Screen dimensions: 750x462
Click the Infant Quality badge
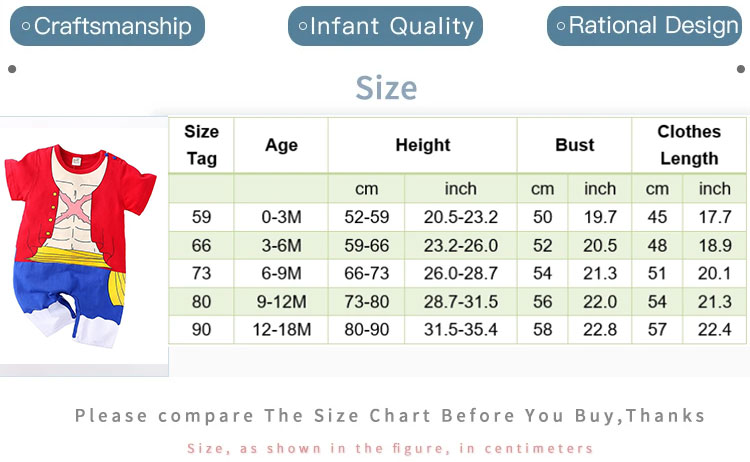tap(385, 26)
